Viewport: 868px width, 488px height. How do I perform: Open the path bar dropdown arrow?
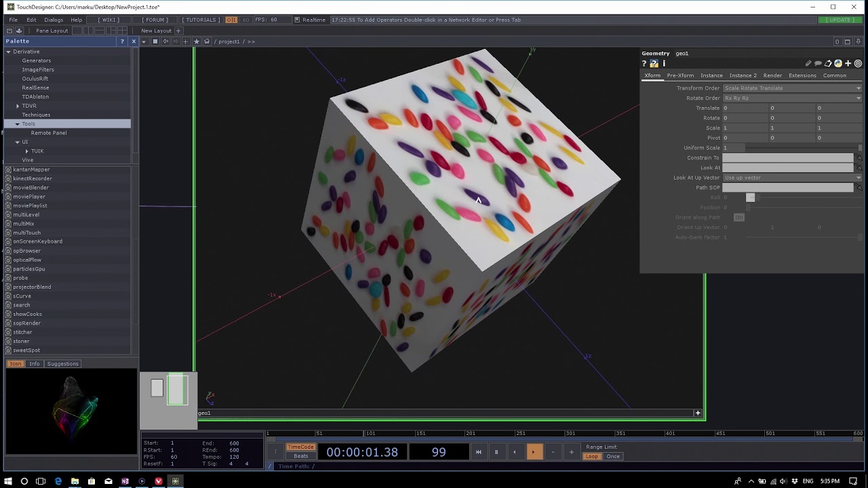tap(143, 41)
